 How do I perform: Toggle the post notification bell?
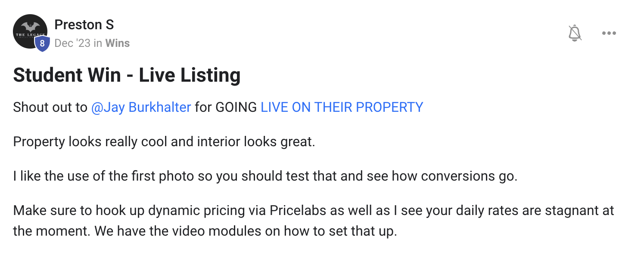[575, 33]
